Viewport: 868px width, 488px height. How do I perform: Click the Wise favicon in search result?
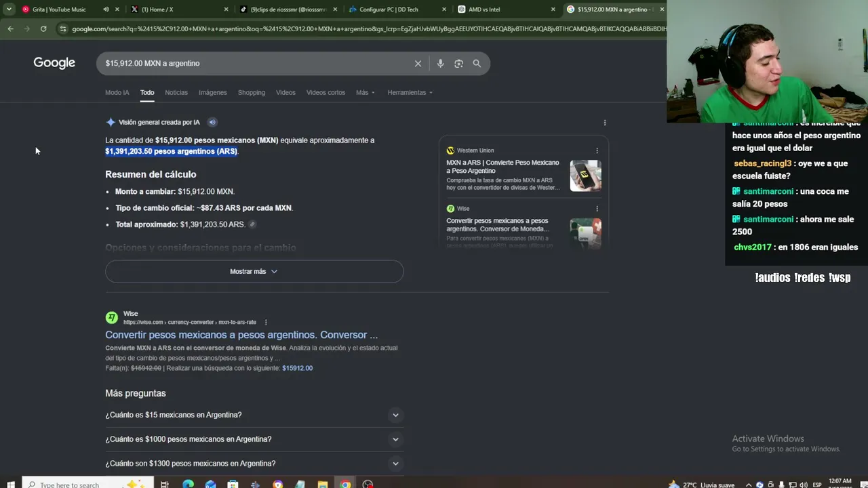112,318
